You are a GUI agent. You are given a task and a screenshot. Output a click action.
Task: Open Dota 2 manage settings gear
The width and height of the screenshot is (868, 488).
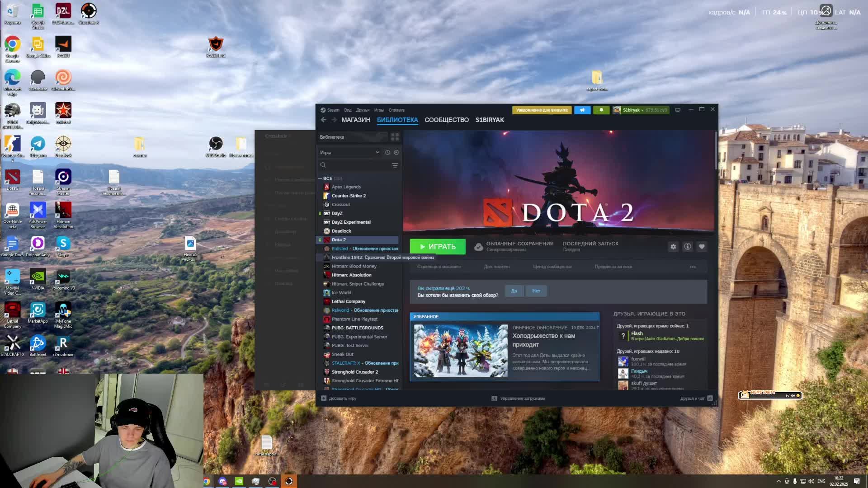point(673,247)
